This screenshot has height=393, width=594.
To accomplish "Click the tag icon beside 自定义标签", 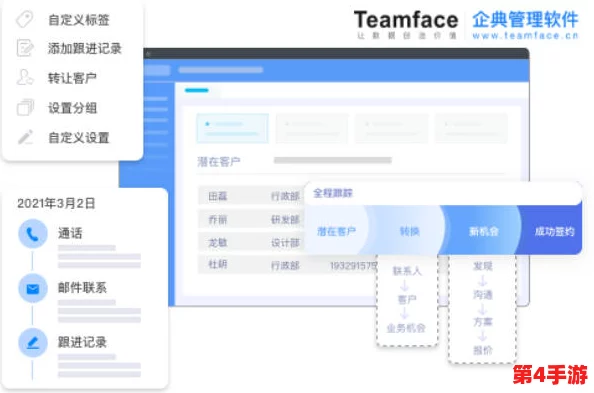I will coord(25,19).
